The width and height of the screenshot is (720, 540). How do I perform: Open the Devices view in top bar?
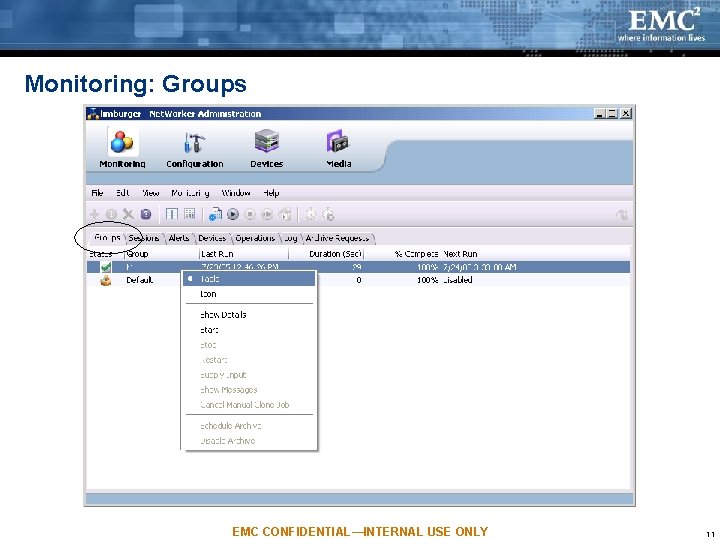point(266,148)
